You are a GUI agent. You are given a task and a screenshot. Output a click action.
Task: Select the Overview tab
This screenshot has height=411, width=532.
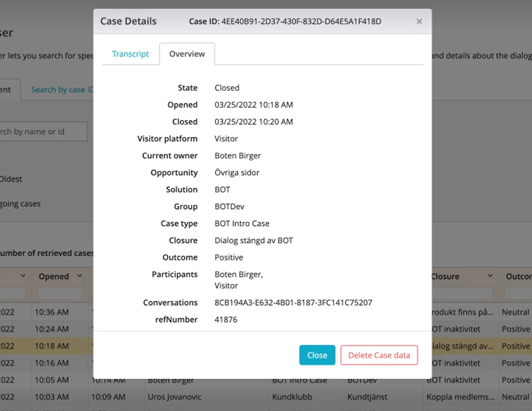[187, 54]
